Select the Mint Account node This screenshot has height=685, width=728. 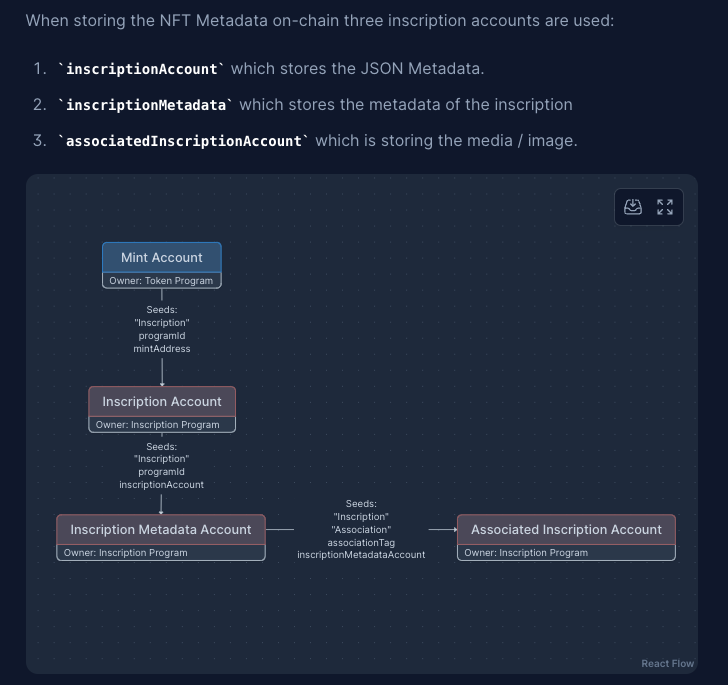pyautogui.click(x=162, y=257)
